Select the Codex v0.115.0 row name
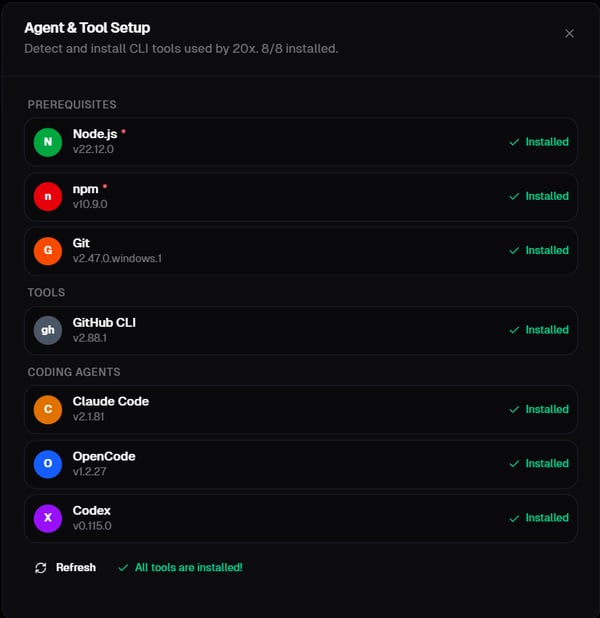This screenshot has height=618, width=600. click(x=92, y=511)
